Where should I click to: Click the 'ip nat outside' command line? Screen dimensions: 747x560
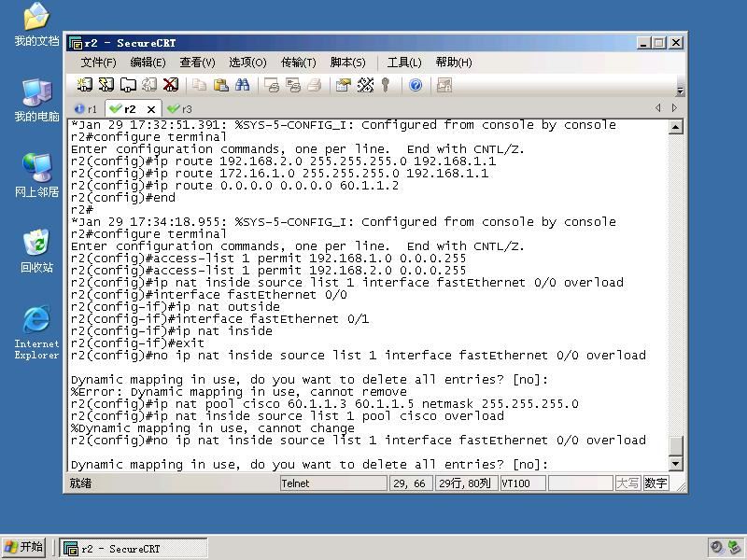pos(176,307)
